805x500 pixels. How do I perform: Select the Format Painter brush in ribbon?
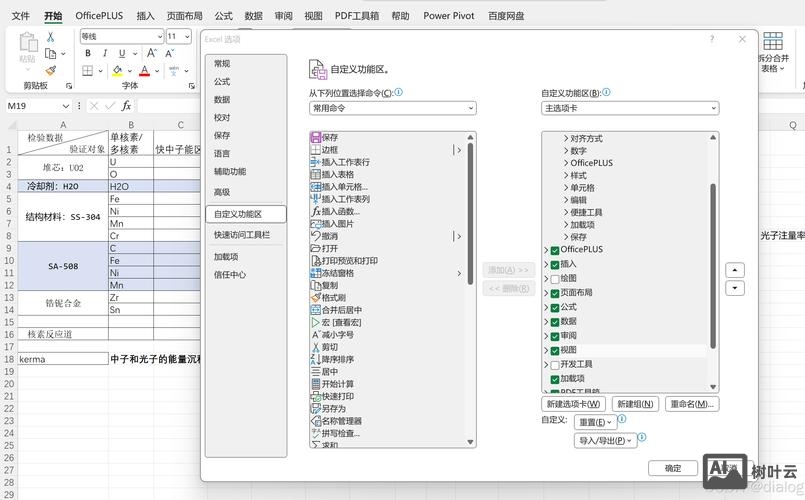tap(50, 70)
